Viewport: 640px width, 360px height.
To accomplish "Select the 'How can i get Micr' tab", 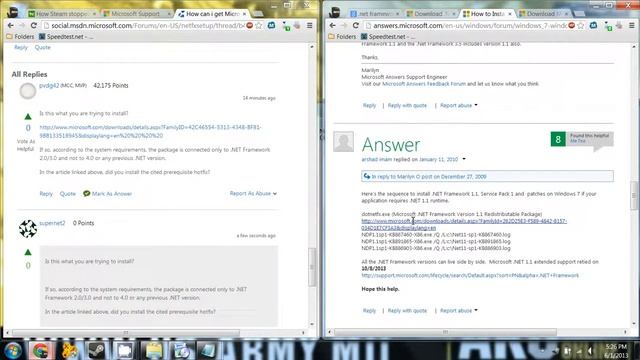I will coord(212,14).
